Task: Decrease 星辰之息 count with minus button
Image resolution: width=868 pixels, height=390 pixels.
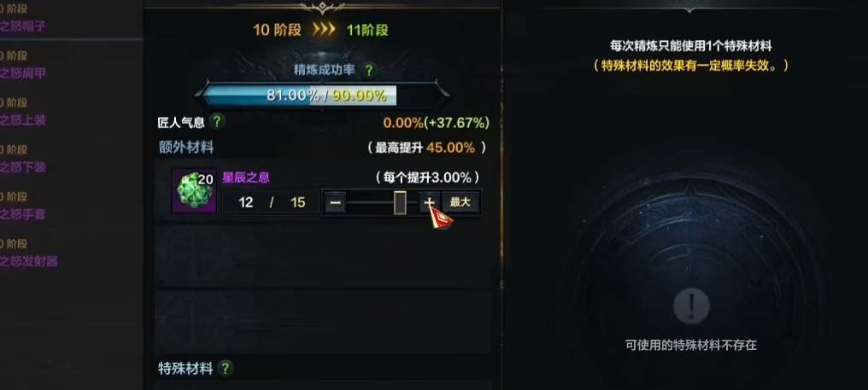Action: click(x=335, y=202)
